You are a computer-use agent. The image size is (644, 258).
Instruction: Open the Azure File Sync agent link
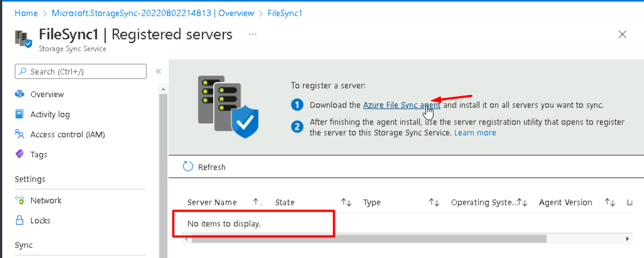click(x=402, y=105)
